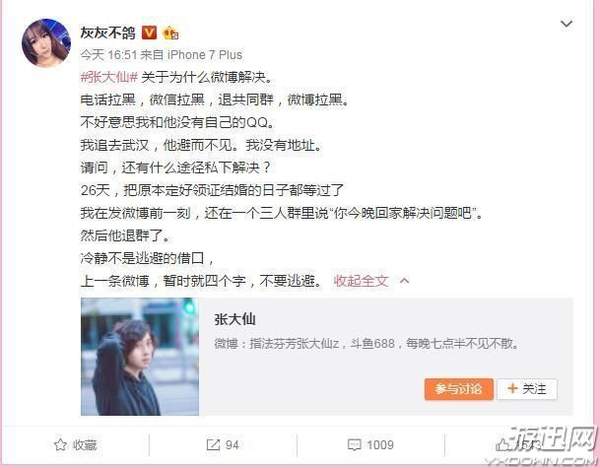
Task: Click the membership crown badge icon
Action: [x=170, y=34]
